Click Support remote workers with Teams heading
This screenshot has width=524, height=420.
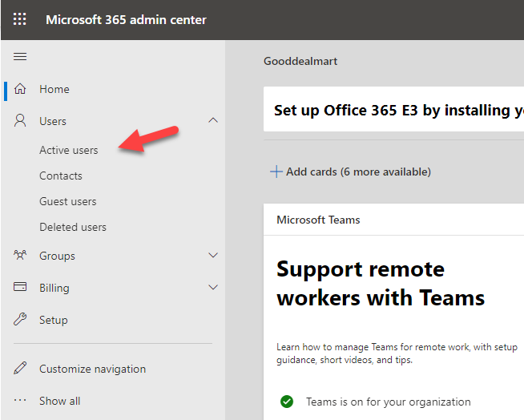(x=381, y=283)
